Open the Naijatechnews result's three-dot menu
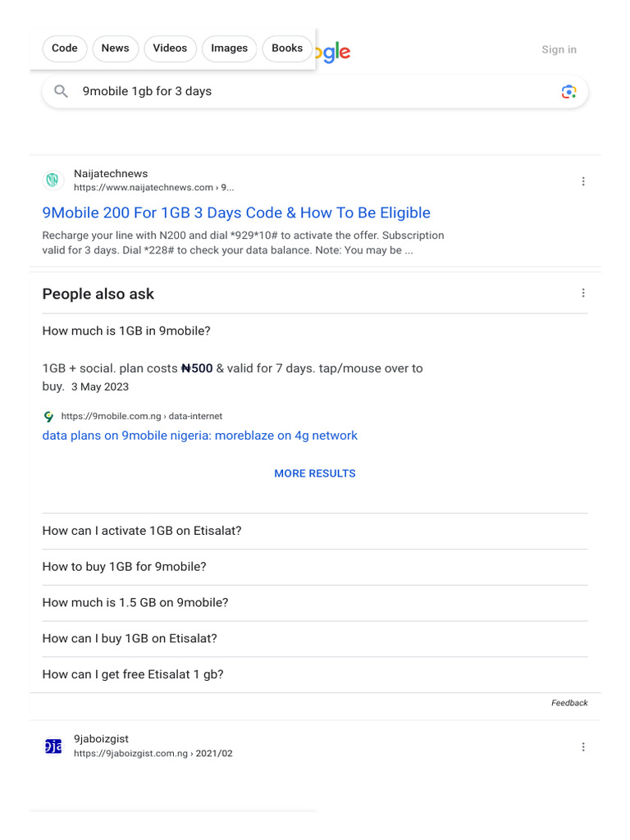This screenshot has width=630, height=840. click(x=583, y=181)
